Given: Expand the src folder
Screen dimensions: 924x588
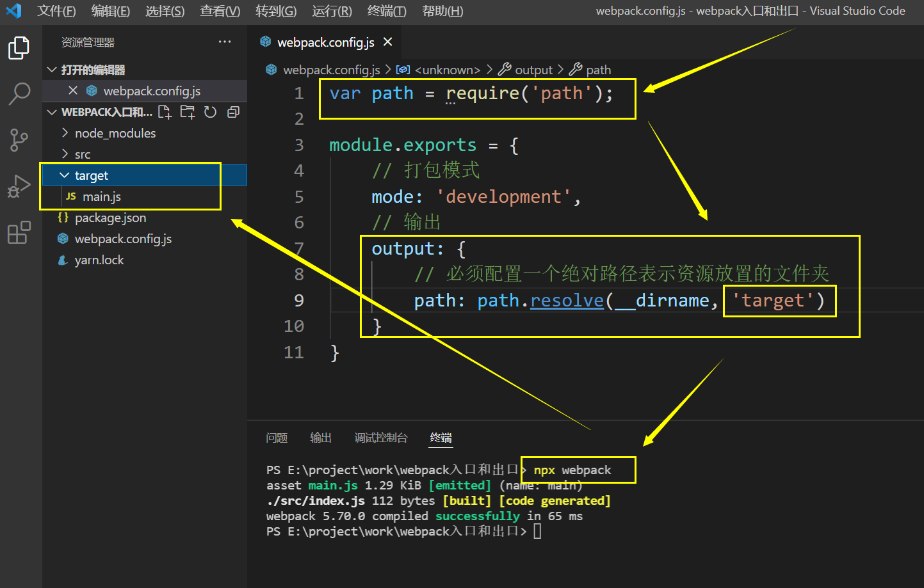Looking at the screenshot, I should 65,154.
